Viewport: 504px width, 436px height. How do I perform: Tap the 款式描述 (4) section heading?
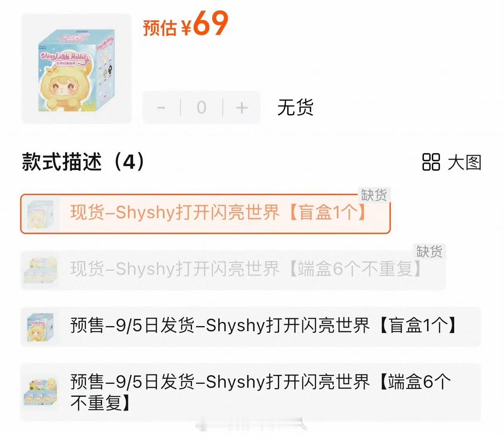click(84, 162)
